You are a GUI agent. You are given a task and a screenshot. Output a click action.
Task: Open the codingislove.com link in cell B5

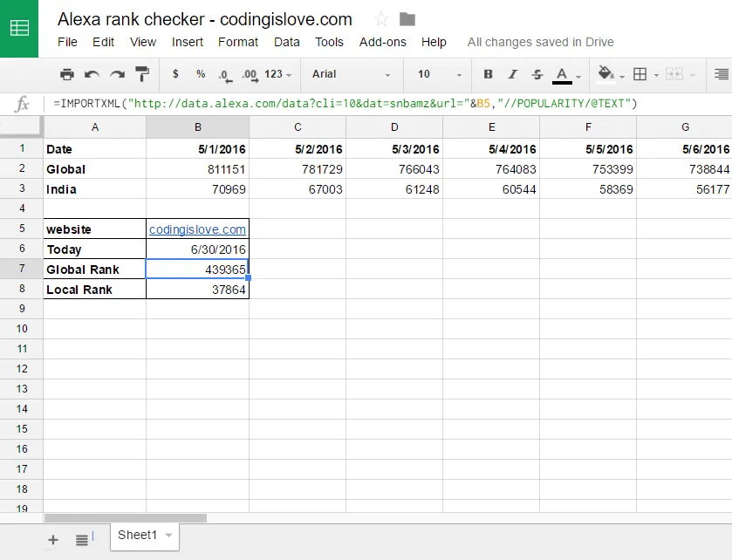point(197,229)
